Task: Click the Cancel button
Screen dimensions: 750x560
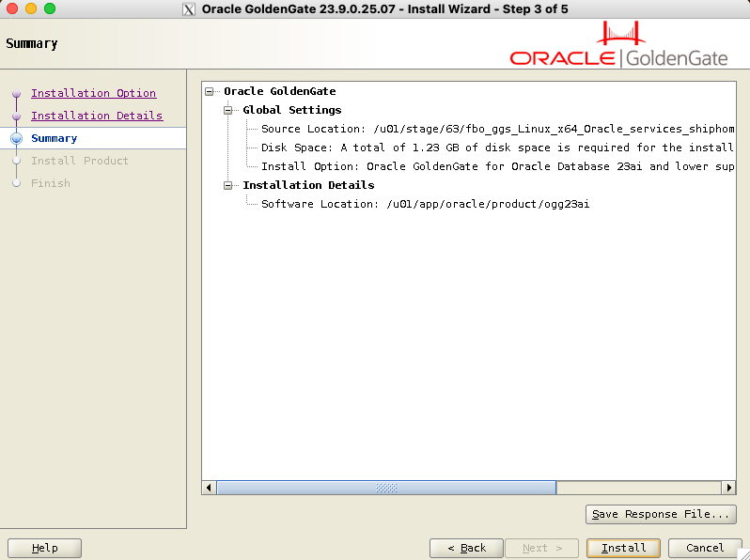Action: (x=705, y=548)
